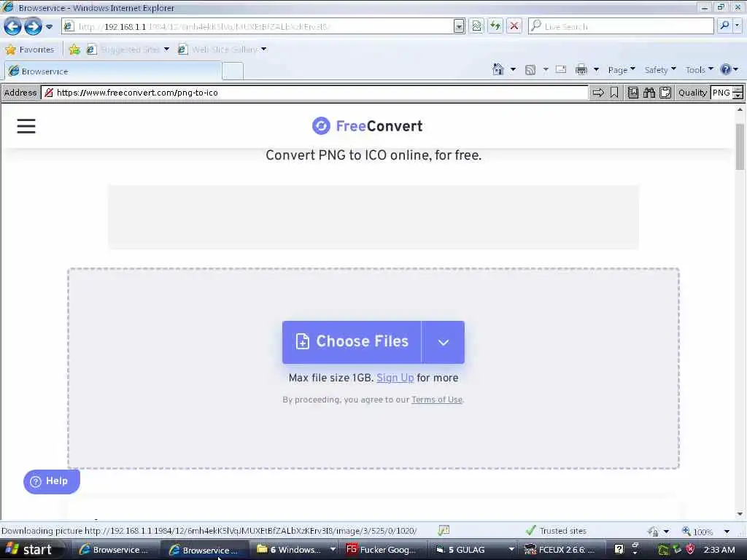
Task: Click the Browservice bookmarks book icon
Action: coord(633,93)
